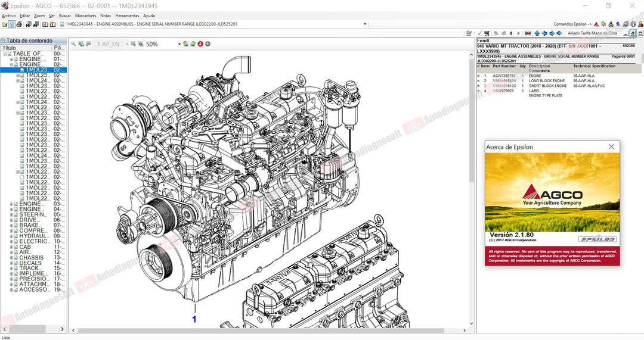644x340 pixels.
Task: Close the Acerca de Epsilon dialog
Action: (x=612, y=146)
